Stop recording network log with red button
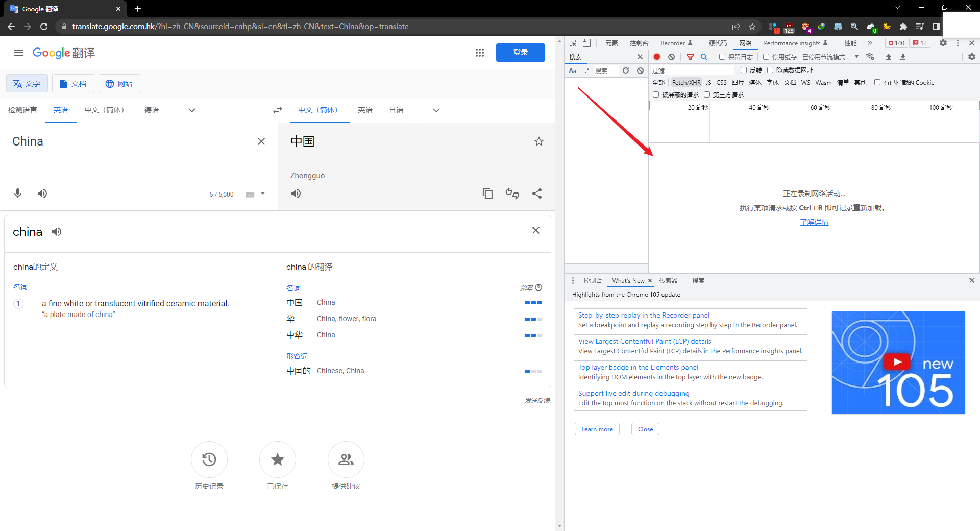The image size is (980, 531). [657, 57]
